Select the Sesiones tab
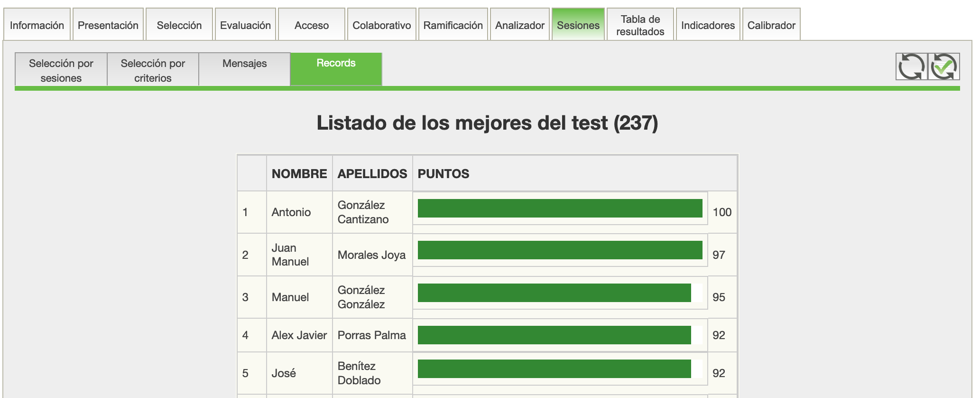 (x=578, y=25)
